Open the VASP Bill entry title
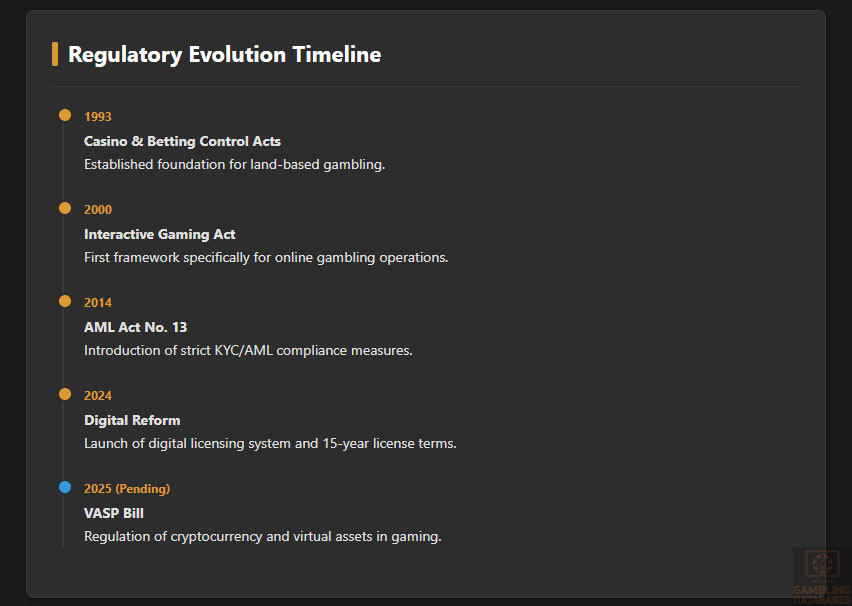Image resolution: width=852 pixels, height=606 pixels. tap(114, 513)
